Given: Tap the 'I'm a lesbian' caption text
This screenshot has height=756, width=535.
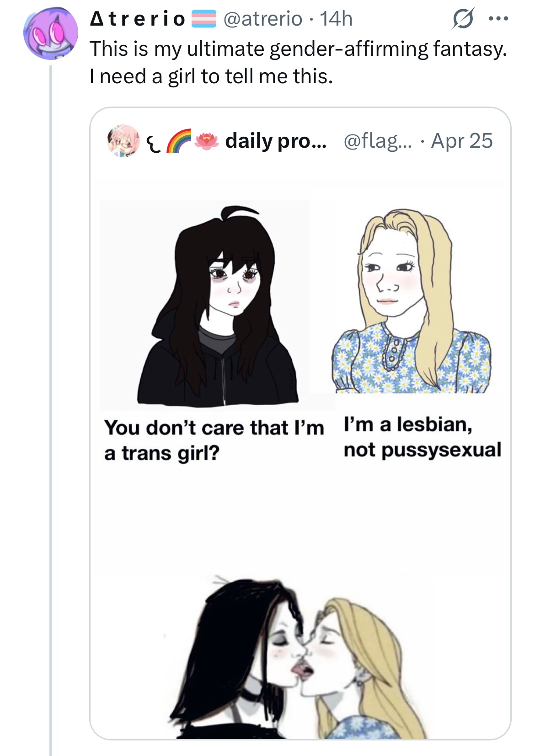Looking at the screenshot, I should (408, 425).
